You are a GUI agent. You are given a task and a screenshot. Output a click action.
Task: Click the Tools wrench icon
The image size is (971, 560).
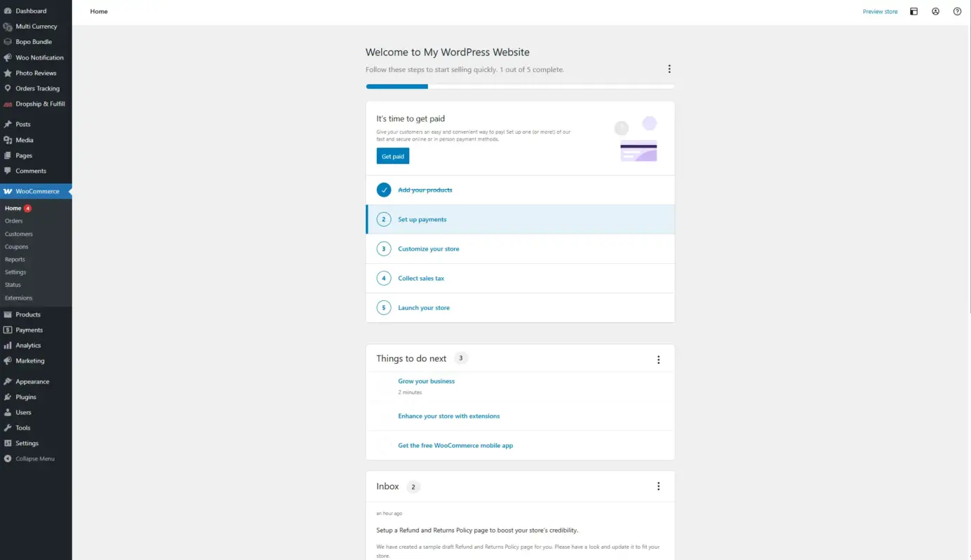[x=8, y=428]
